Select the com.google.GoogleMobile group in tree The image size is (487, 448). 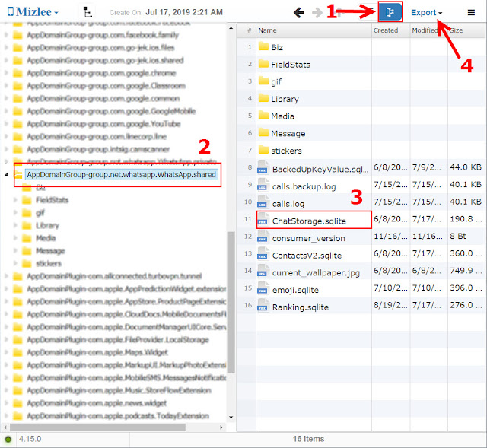click(111, 111)
